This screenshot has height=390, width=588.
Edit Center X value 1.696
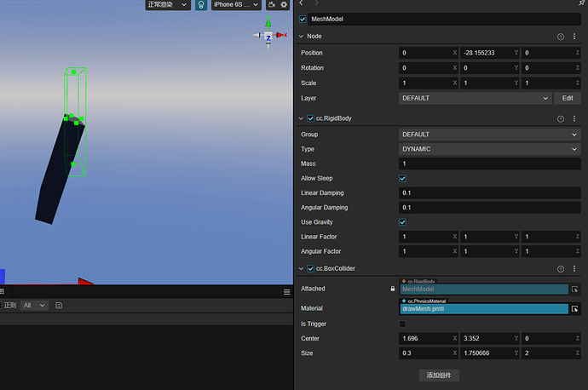click(x=429, y=338)
